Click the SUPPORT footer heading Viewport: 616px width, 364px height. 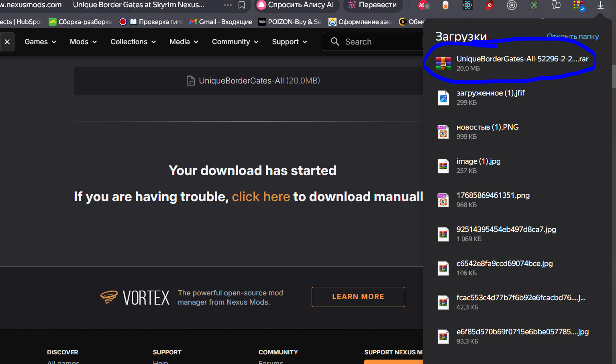click(167, 352)
